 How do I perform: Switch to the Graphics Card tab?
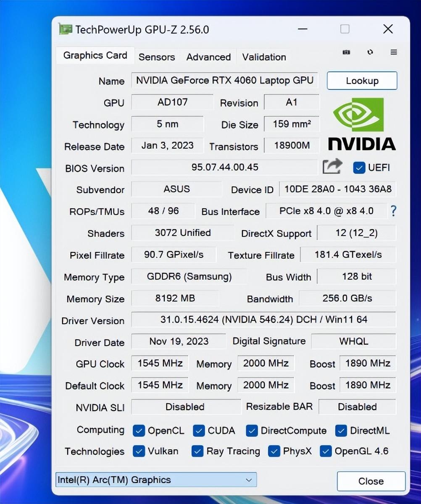(x=95, y=55)
